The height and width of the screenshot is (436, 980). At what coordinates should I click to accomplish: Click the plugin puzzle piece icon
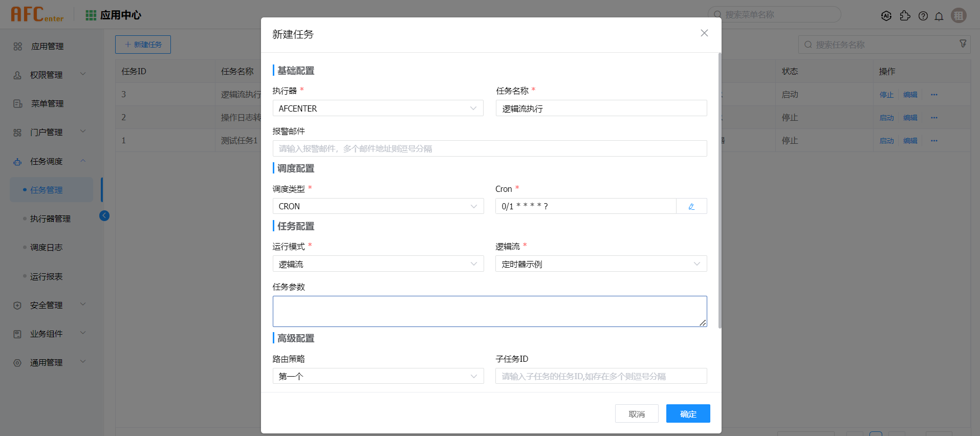(x=905, y=16)
